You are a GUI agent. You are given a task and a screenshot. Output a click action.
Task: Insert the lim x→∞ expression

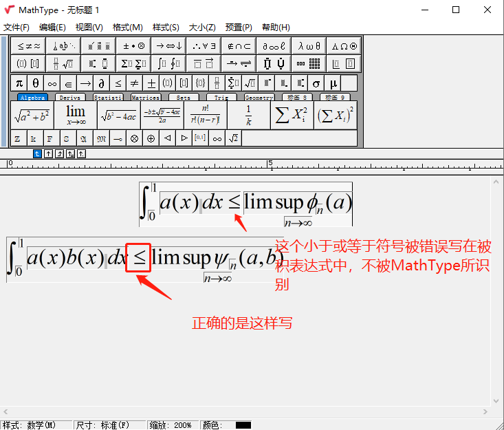coord(76,115)
